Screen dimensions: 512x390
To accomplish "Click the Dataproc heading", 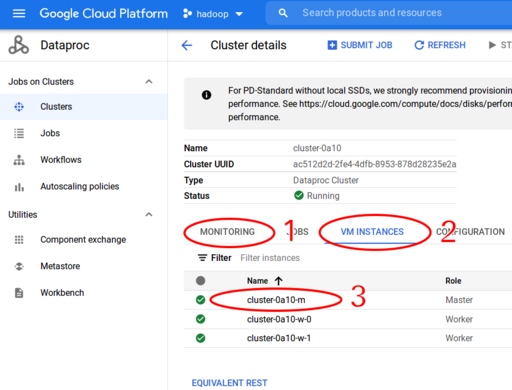I will click(x=65, y=45).
